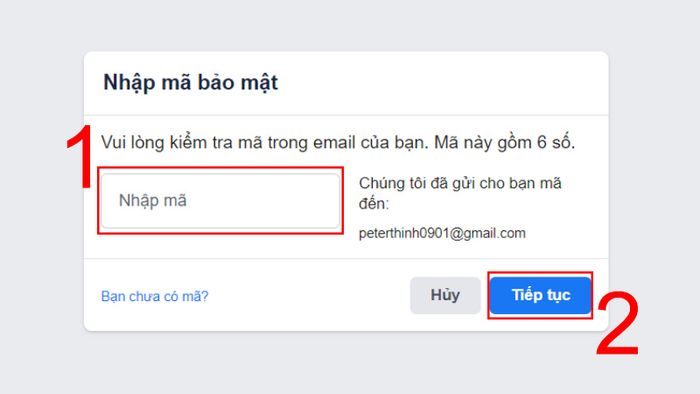The width and height of the screenshot is (700, 394).
Task: Select the Nhập mã bảo mật heading
Action: point(191,83)
